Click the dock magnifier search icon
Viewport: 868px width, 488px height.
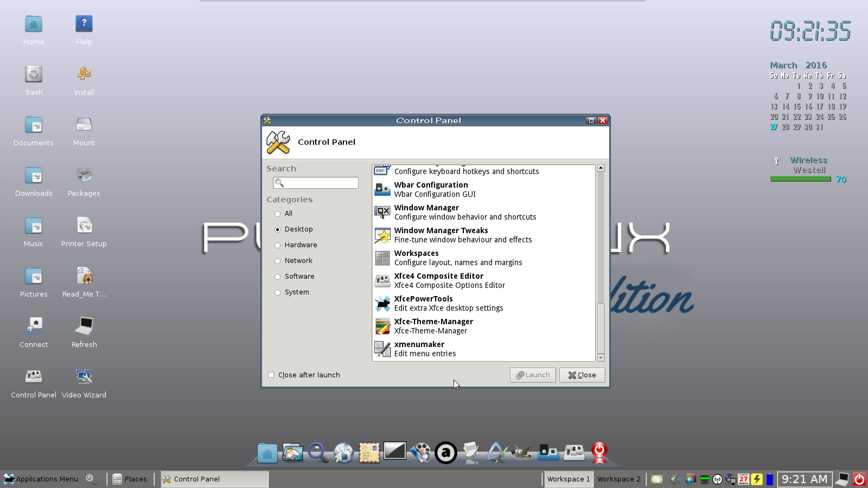318,453
